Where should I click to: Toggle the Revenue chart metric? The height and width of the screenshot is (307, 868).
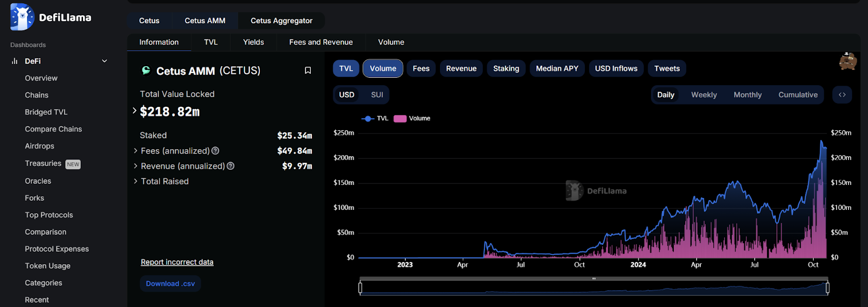(x=461, y=68)
